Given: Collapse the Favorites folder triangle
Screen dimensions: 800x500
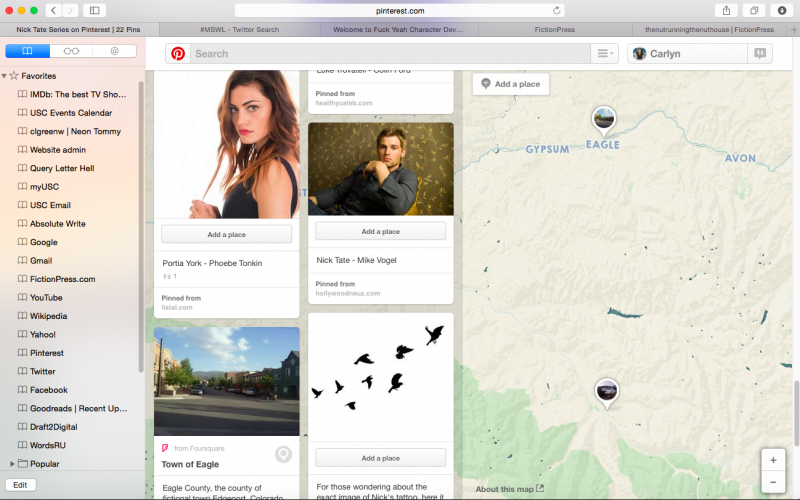Looking at the screenshot, I should 4,76.
